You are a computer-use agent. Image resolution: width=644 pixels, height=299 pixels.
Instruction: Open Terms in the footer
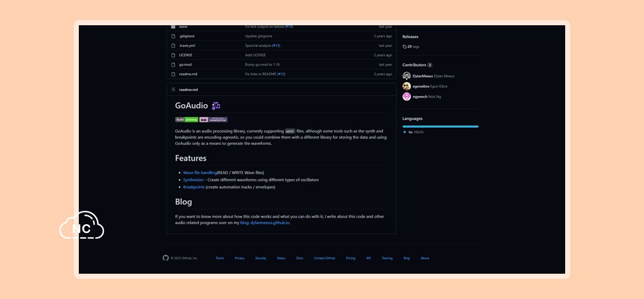(220, 258)
